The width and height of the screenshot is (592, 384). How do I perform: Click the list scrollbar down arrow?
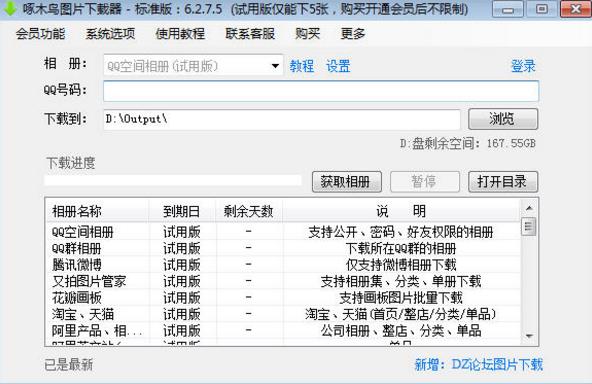tap(529, 335)
